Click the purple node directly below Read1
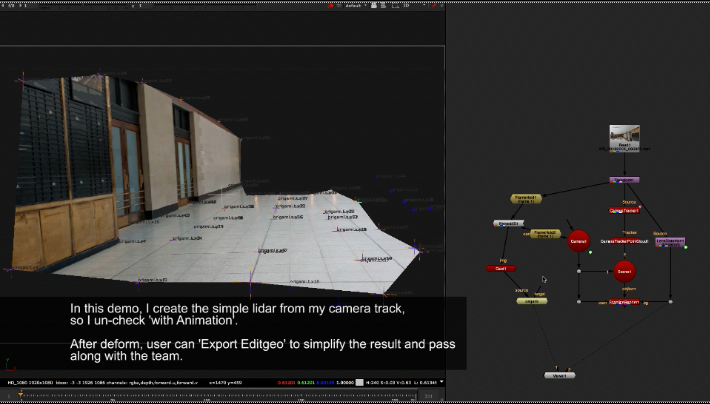Image resolution: width=710 pixels, height=404 pixels. (624, 180)
